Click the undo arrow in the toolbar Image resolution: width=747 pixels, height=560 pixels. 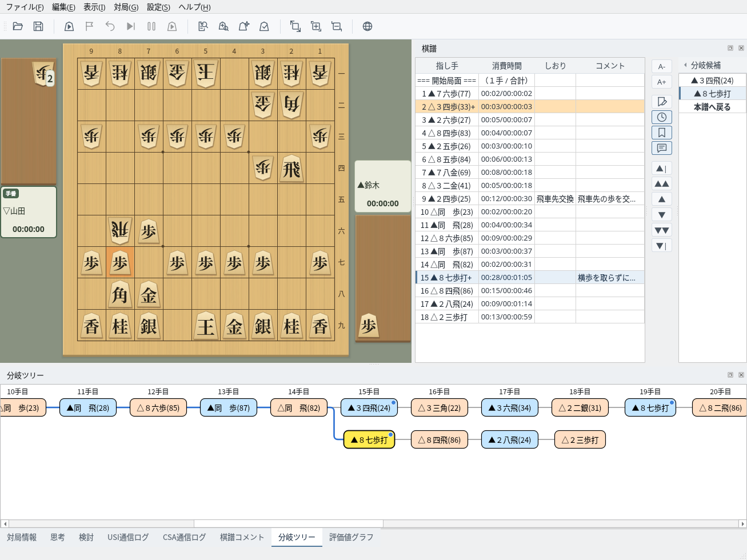(110, 26)
